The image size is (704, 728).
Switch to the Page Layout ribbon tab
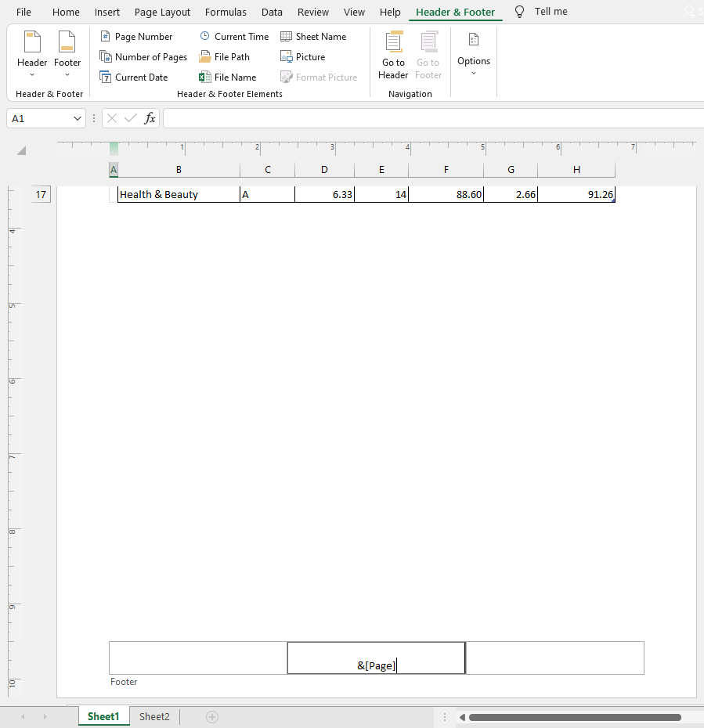(x=162, y=12)
